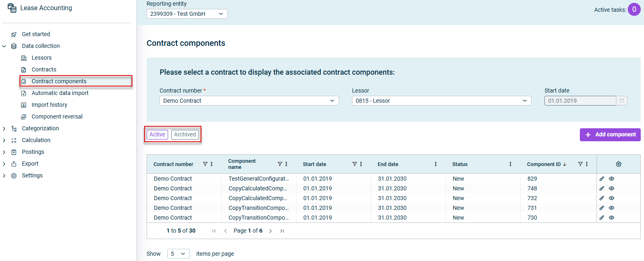Open Get started in the sidebar
Screen dimensions: 644x261
coord(36,34)
